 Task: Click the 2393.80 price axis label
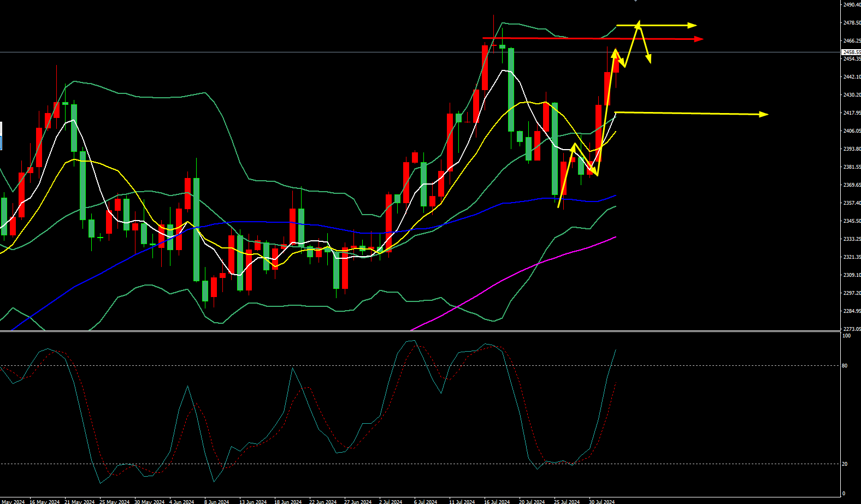coord(852,149)
